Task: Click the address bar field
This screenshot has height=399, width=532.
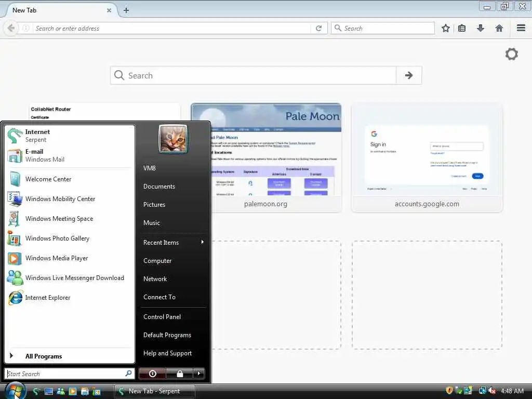Action: pos(171,28)
